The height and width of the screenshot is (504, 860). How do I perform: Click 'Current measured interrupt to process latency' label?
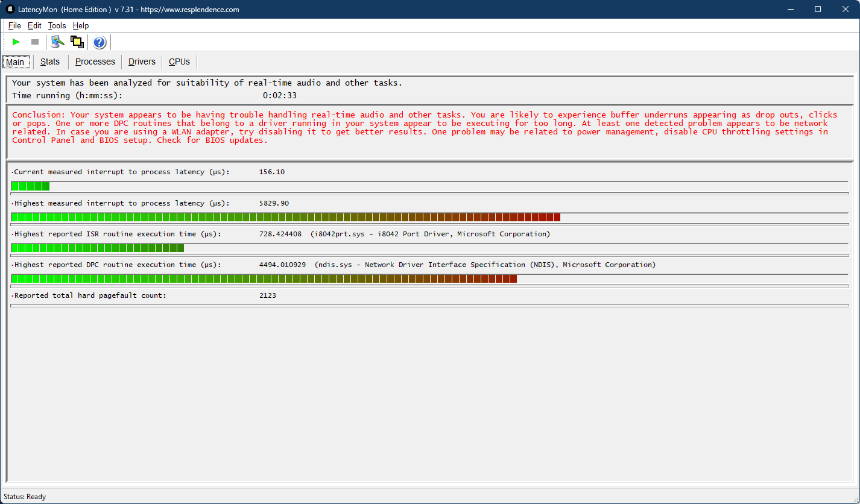pyautogui.click(x=121, y=172)
